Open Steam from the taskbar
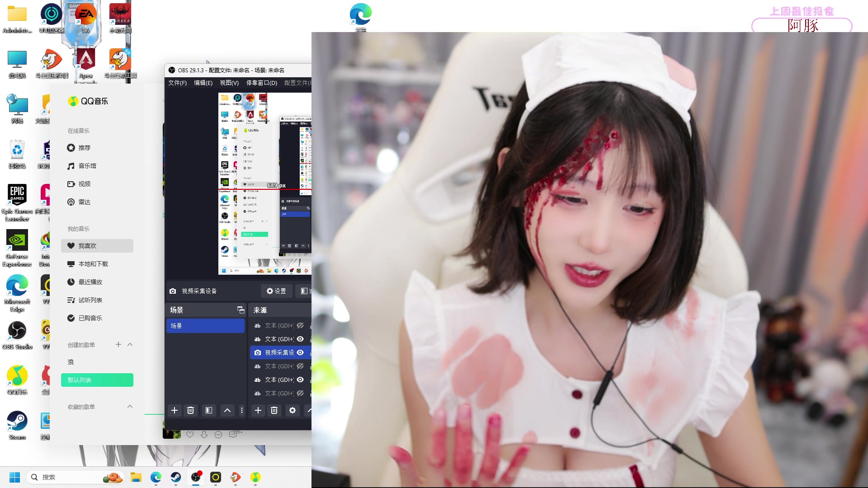Viewport: 868px width, 488px height. [176, 477]
